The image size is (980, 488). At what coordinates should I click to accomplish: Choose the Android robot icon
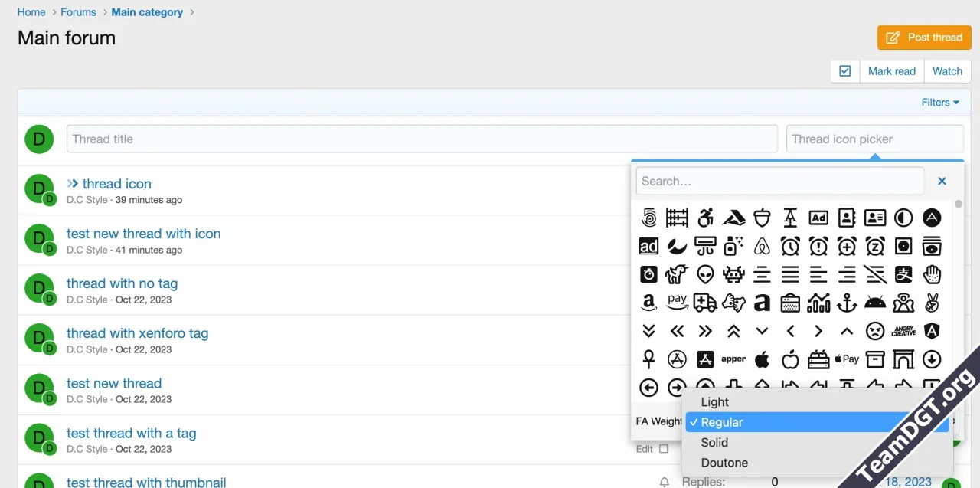(x=875, y=303)
